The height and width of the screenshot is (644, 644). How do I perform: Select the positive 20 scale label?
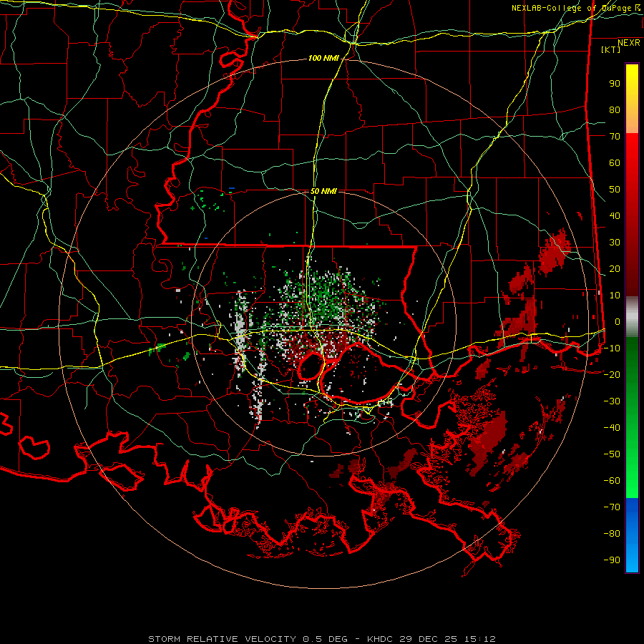615,269
